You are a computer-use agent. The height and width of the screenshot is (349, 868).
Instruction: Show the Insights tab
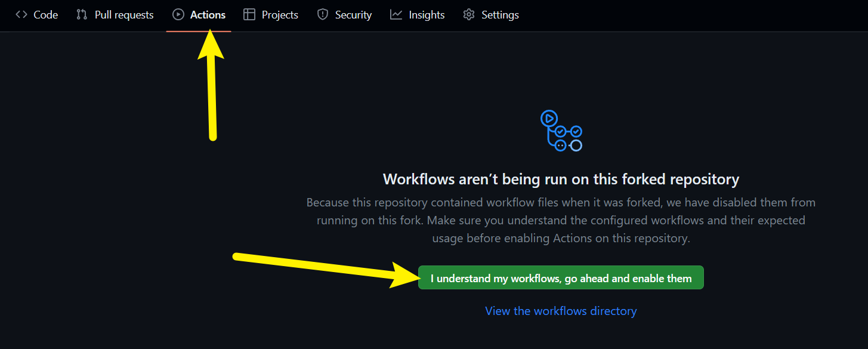point(427,15)
